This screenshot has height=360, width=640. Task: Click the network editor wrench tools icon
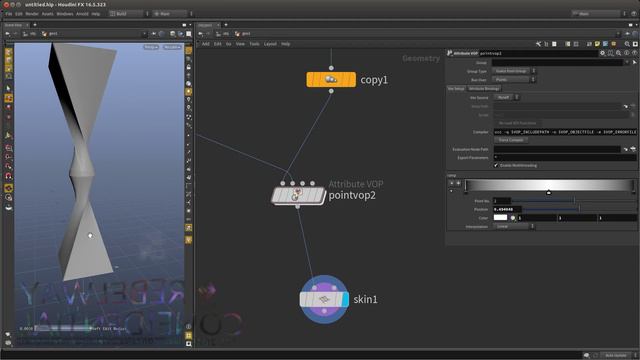[538, 44]
